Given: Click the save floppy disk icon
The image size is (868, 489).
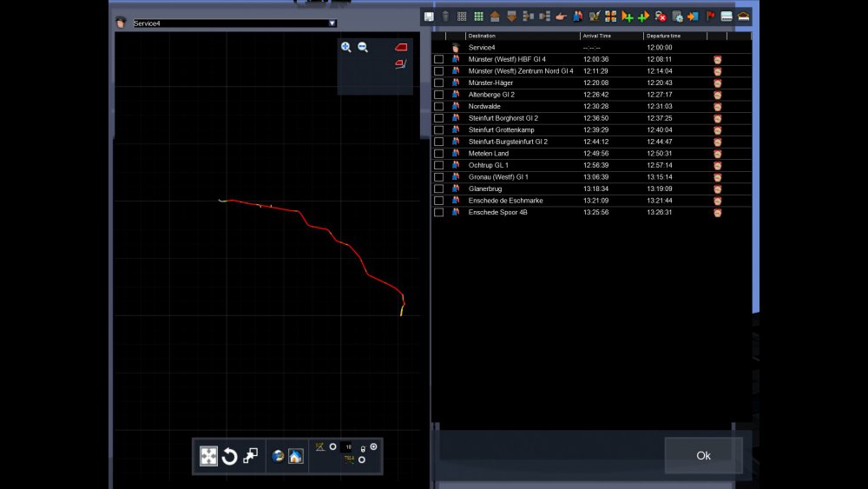Looking at the screenshot, I should pyautogui.click(x=429, y=17).
